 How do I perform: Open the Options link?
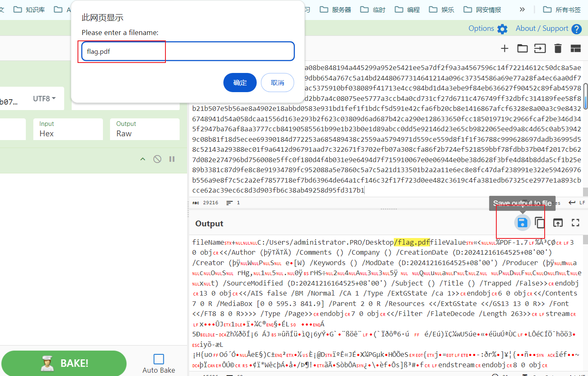point(481,28)
